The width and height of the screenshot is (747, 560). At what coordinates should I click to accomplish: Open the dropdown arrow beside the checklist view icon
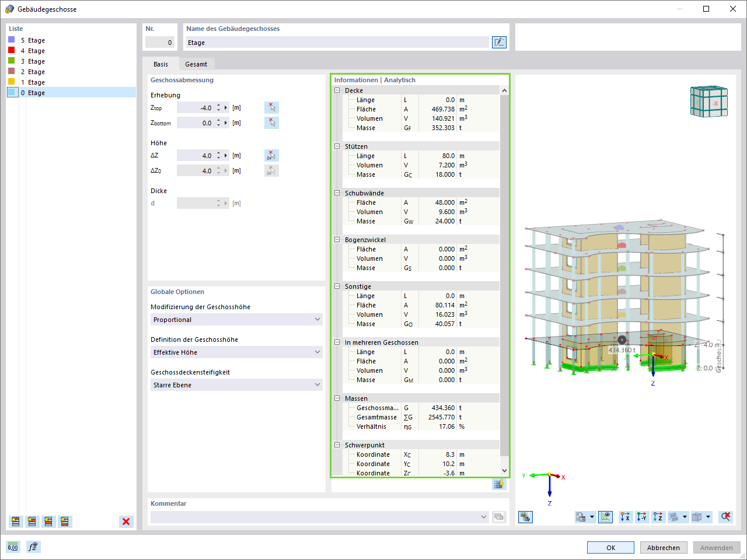point(592,517)
